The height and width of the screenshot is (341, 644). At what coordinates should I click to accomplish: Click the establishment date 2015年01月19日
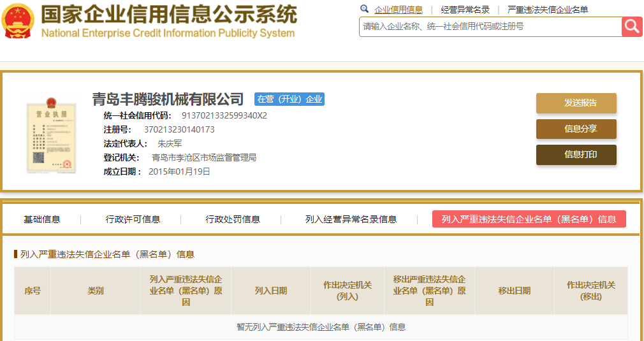click(179, 171)
